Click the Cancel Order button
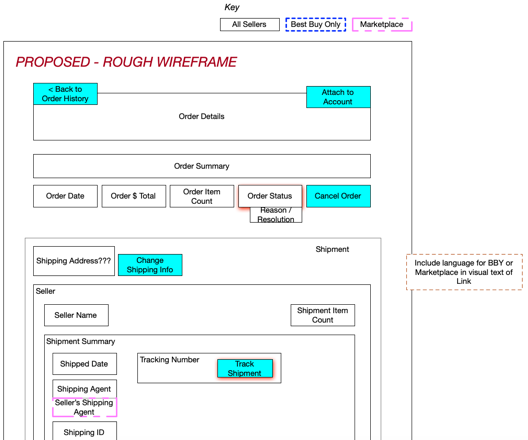528x440 pixels. [x=338, y=196]
